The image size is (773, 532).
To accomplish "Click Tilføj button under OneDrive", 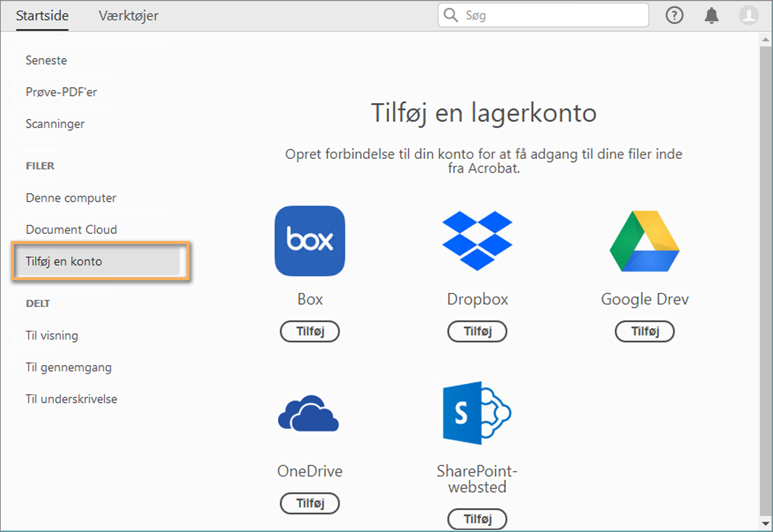I will point(310,504).
